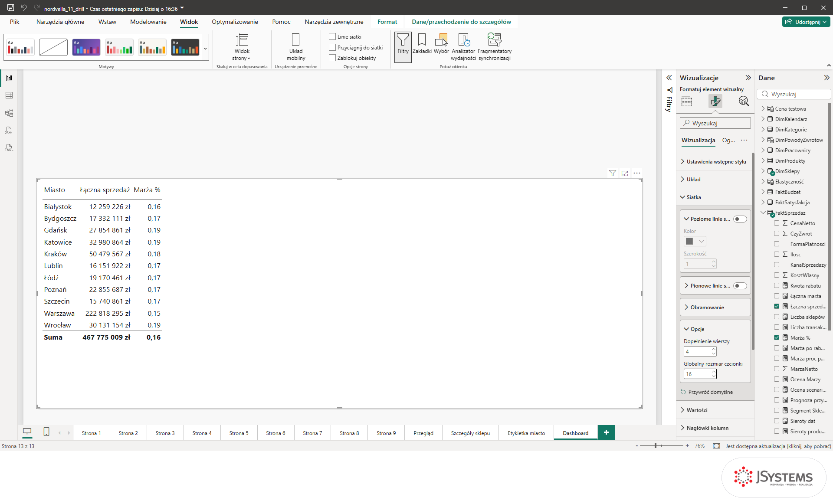Open Widok strony page view menu
Screen dimensions: 833x504
pyautogui.click(x=242, y=47)
